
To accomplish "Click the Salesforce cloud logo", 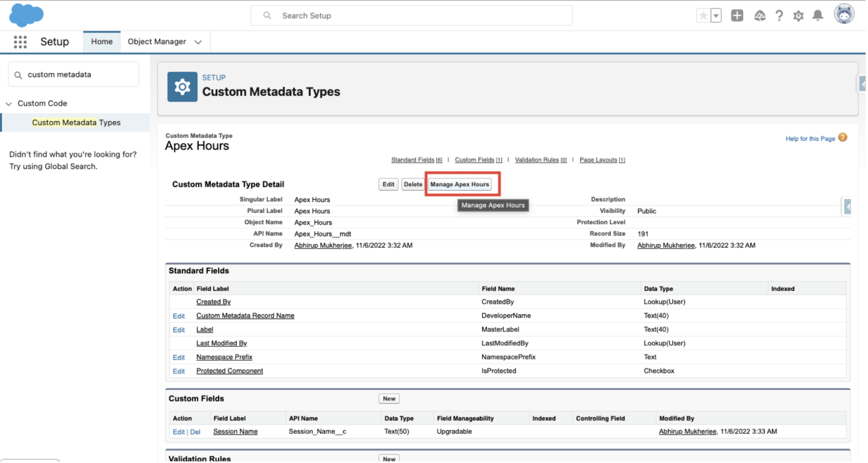I will [26, 15].
